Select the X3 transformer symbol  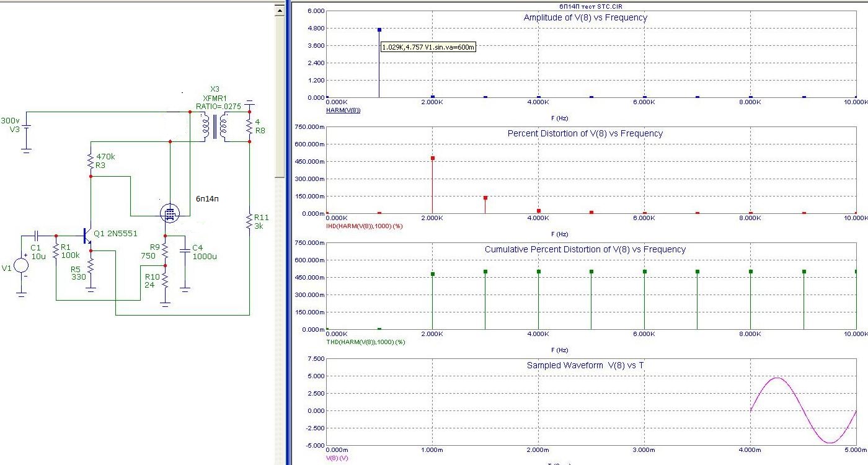coord(215,127)
